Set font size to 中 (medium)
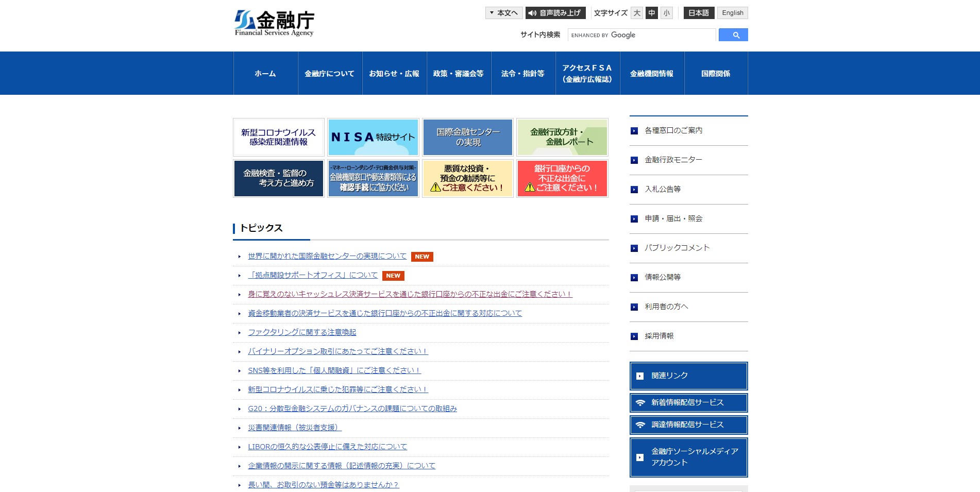This screenshot has width=980, height=492. pyautogui.click(x=652, y=13)
